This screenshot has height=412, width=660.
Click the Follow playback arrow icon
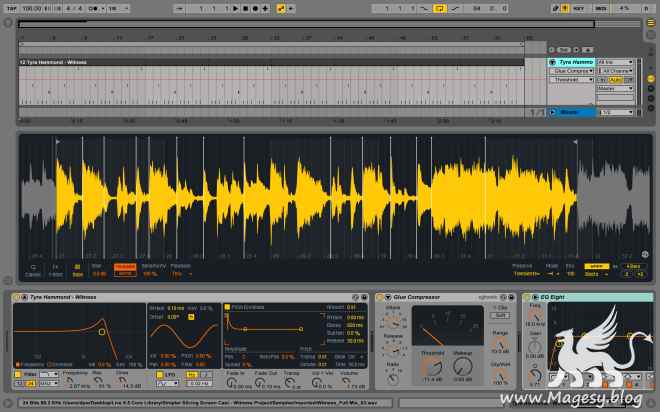click(x=178, y=8)
